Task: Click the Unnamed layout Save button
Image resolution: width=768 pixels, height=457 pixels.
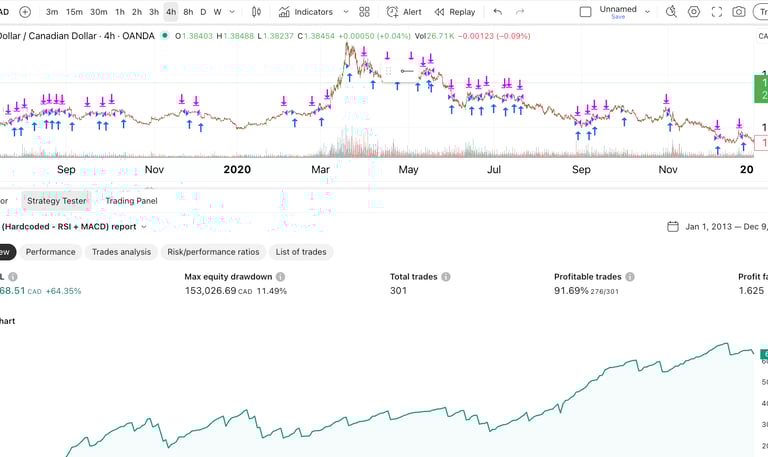Action: coord(618,17)
